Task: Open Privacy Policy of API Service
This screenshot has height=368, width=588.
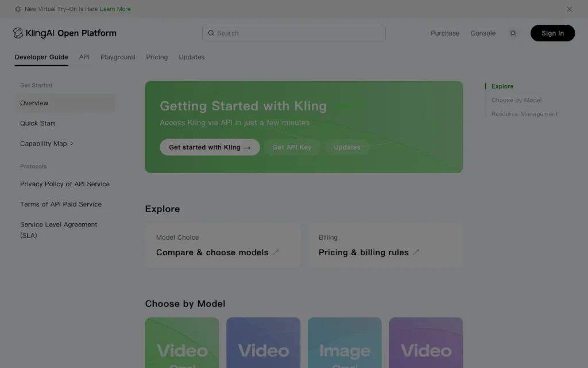Action: coord(65,184)
